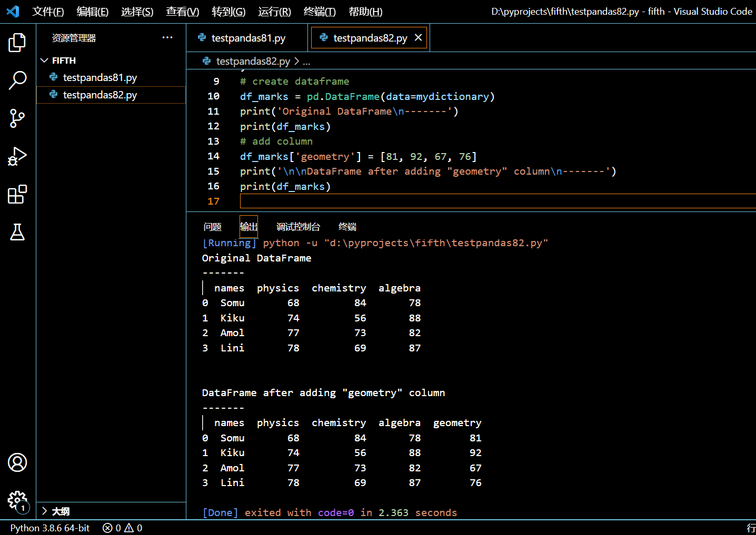
Task: Click the 资源管理器 explorer title
Action: tap(74, 38)
